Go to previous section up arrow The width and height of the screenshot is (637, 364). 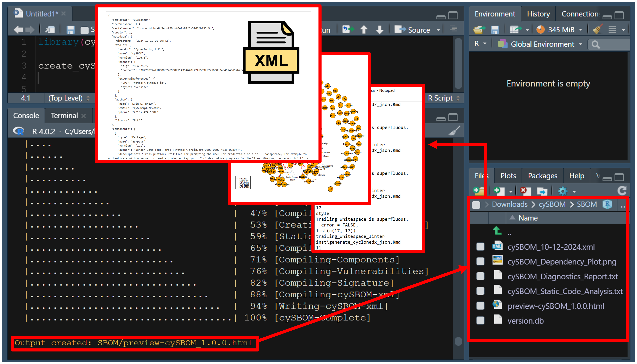tap(364, 30)
